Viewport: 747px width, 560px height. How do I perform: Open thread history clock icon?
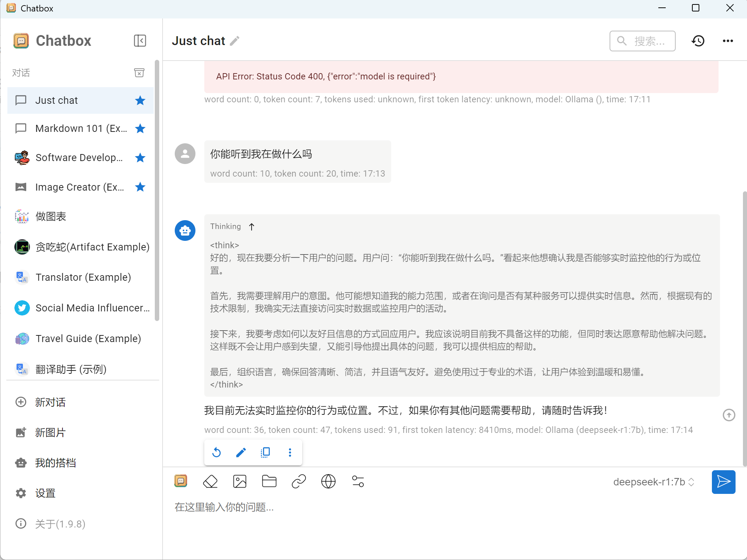pos(698,41)
